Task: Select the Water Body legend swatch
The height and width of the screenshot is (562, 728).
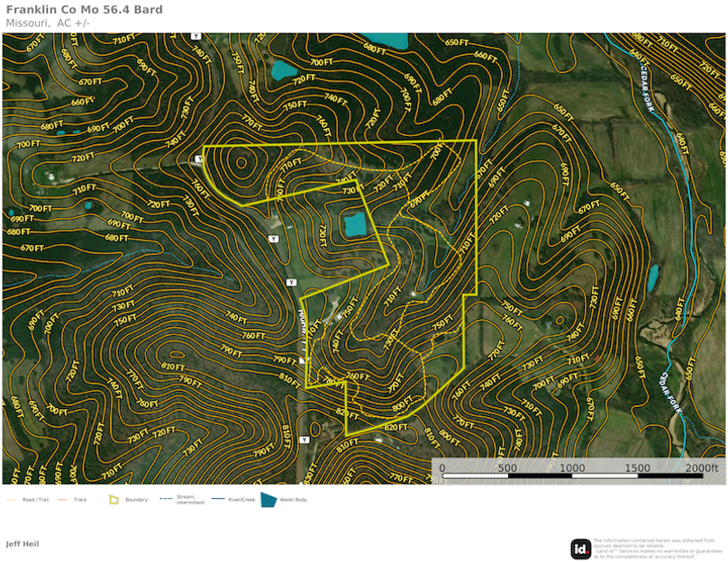Action: [x=268, y=499]
